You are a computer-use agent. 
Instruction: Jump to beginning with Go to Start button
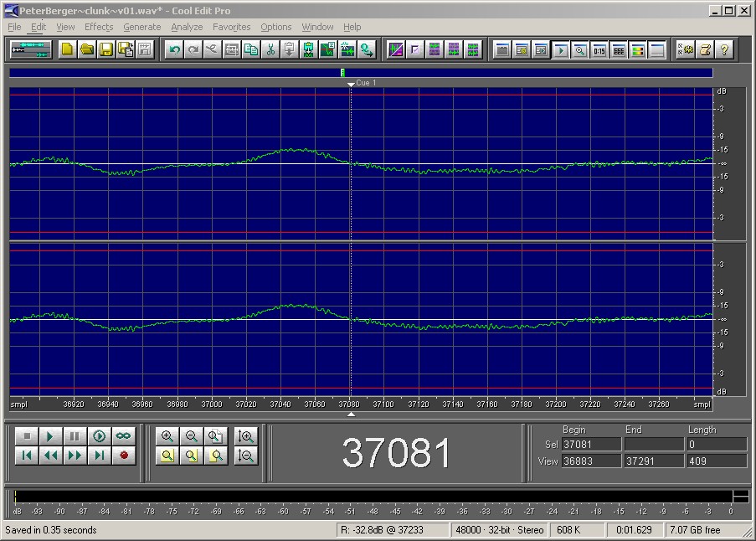tap(27, 456)
